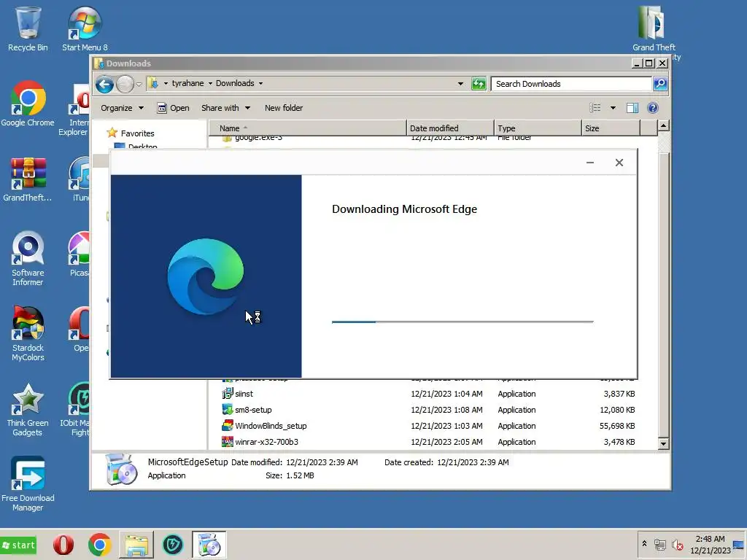
Task: Click the New folder button
Action: (284, 108)
